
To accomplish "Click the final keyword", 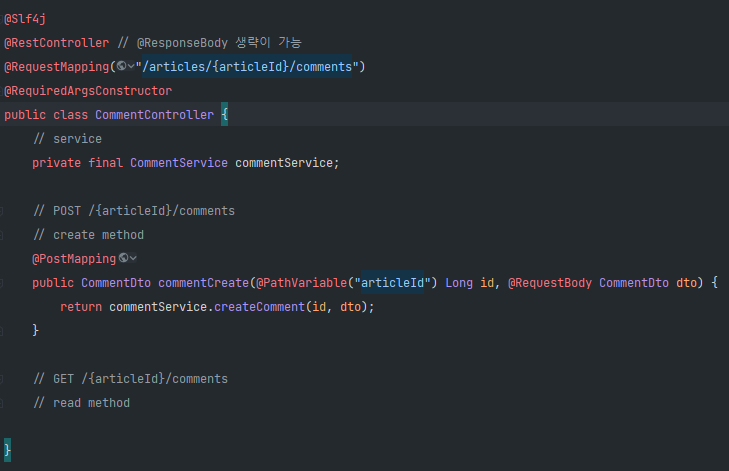I will coord(106,163).
